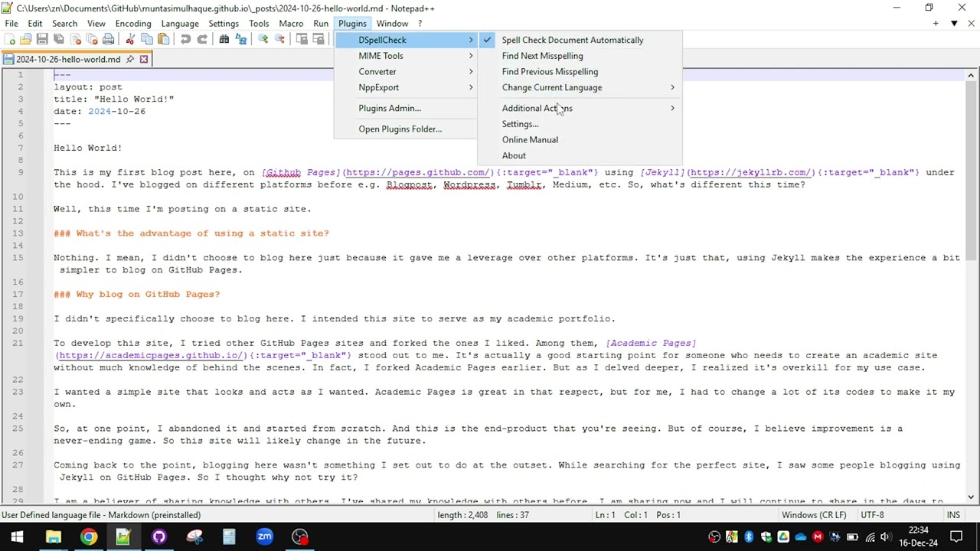Pin the 2024-10-26-hello-world.md tab
The height and width of the screenshot is (551, 980).
point(130,59)
